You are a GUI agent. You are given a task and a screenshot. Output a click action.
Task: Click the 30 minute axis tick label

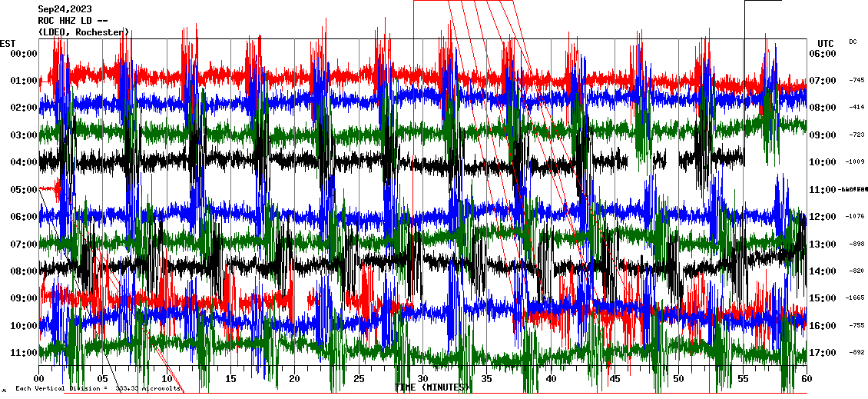coord(422,379)
